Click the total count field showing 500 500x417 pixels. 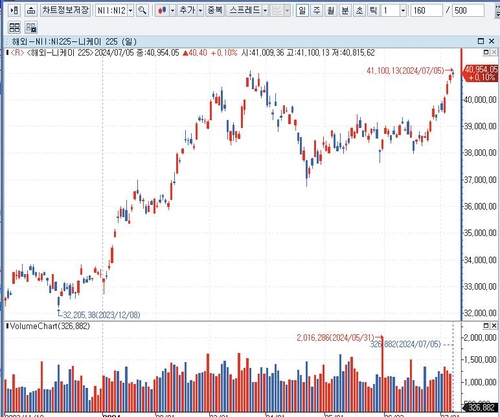(468, 11)
